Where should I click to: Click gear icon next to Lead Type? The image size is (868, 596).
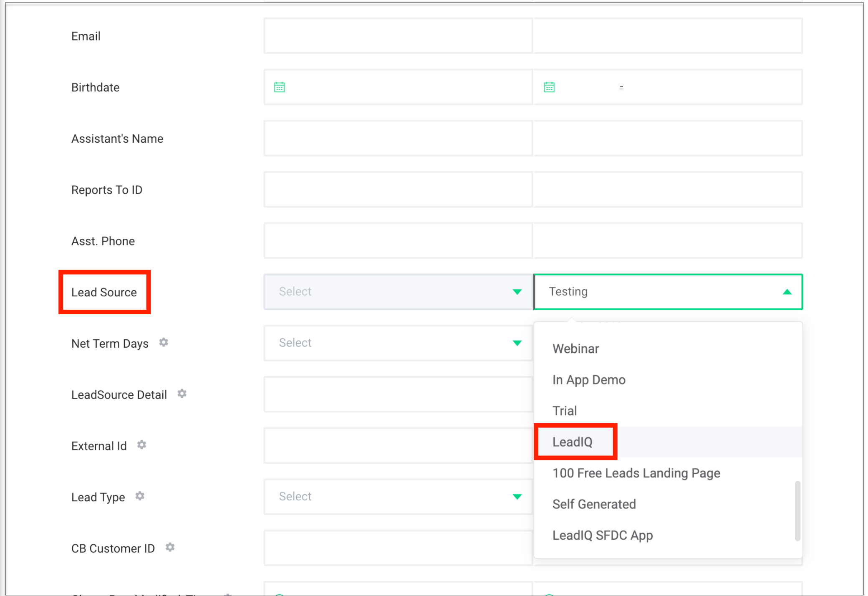[x=140, y=496]
